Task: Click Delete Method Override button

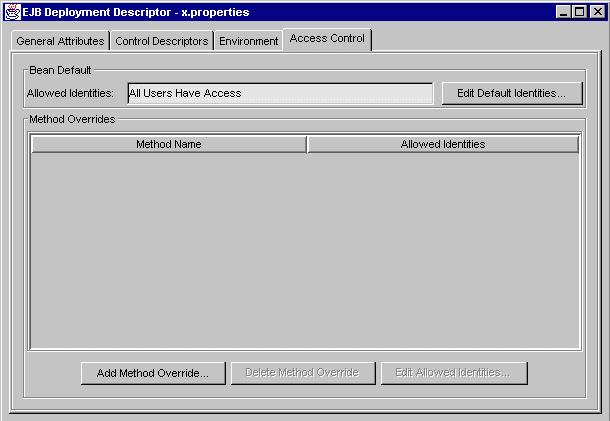Action: (x=303, y=373)
